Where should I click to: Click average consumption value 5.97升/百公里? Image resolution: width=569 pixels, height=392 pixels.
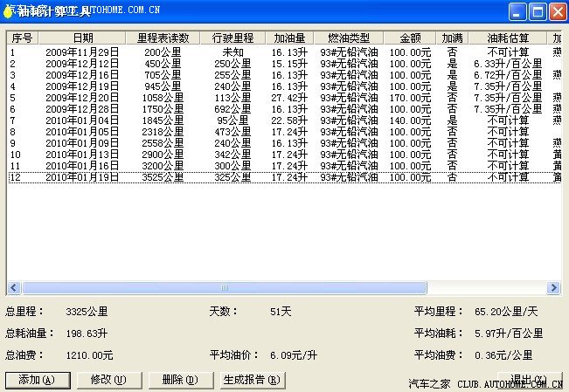[x=509, y=334]
